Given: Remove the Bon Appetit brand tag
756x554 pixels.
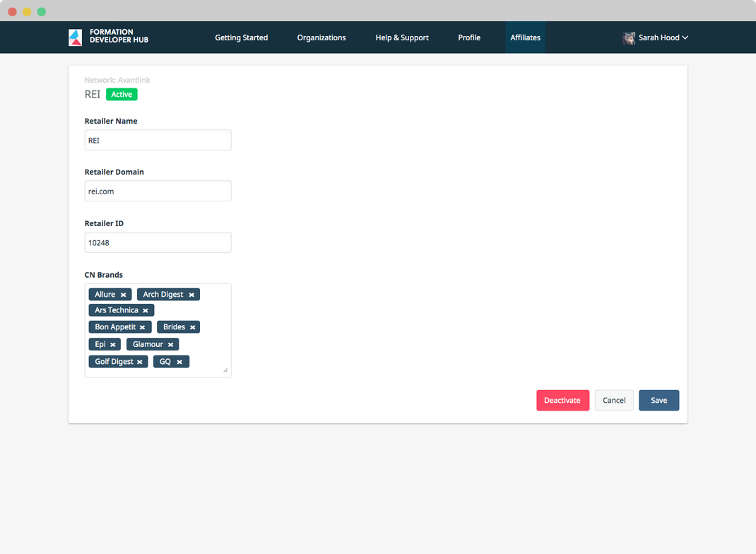Looking at the screenshot, I should (142, 327).
